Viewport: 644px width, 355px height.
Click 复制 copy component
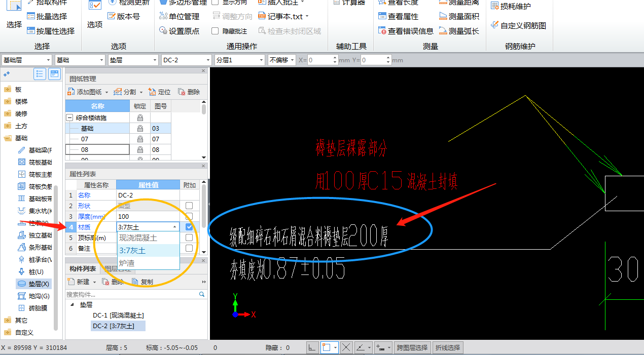pyautogui.click(x=142, y=282)
